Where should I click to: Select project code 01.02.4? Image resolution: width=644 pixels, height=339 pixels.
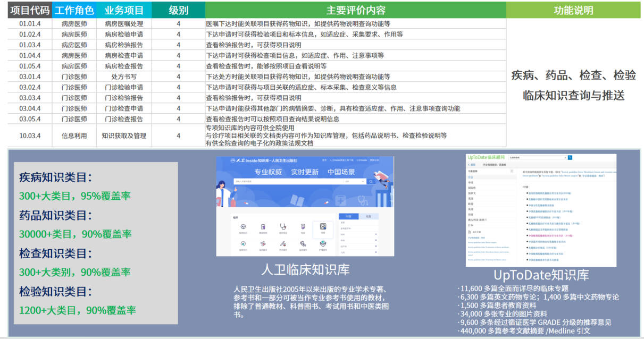click(30, 35)
